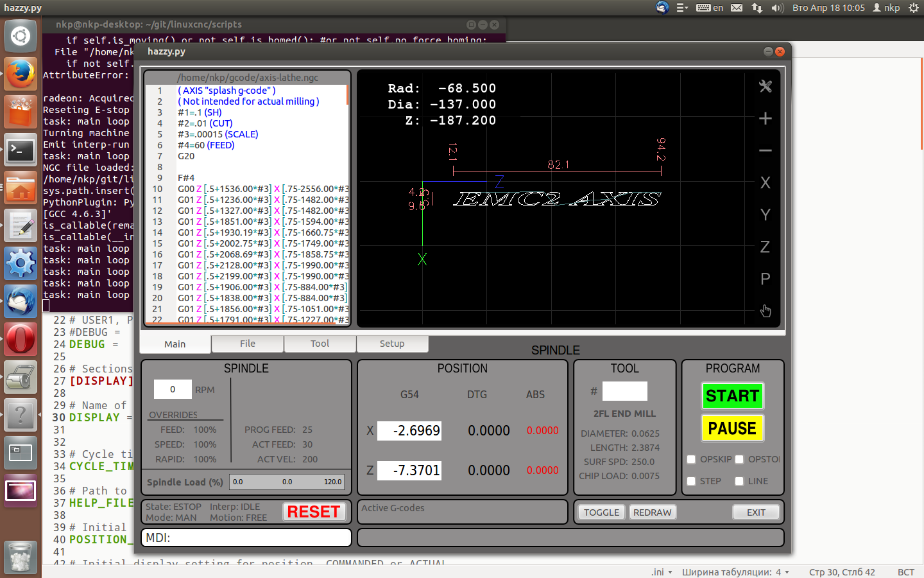Select perspective P view

click(x=765, y=279)
